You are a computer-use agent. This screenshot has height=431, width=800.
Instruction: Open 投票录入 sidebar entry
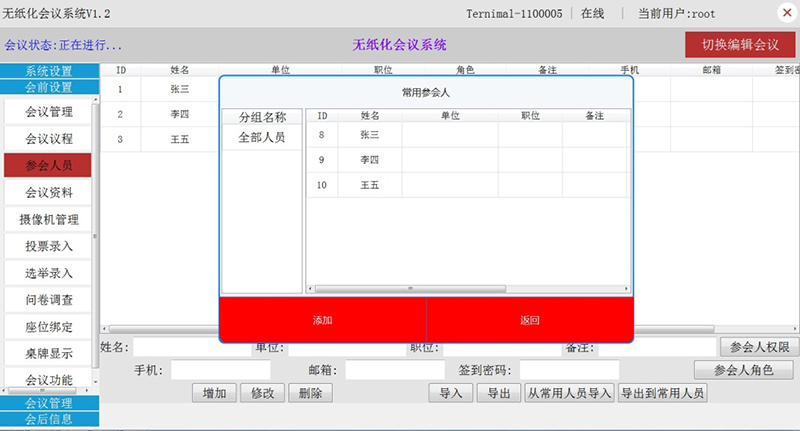point(49,246)
